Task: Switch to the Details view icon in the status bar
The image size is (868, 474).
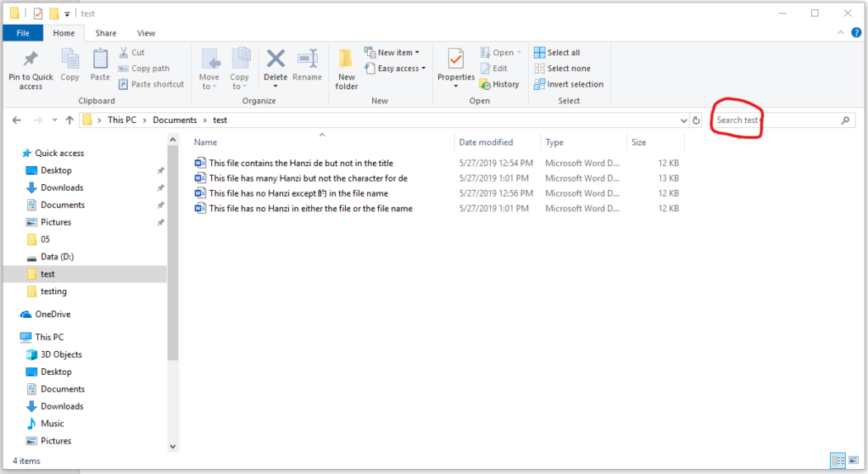Action: (x=838, y=460)
